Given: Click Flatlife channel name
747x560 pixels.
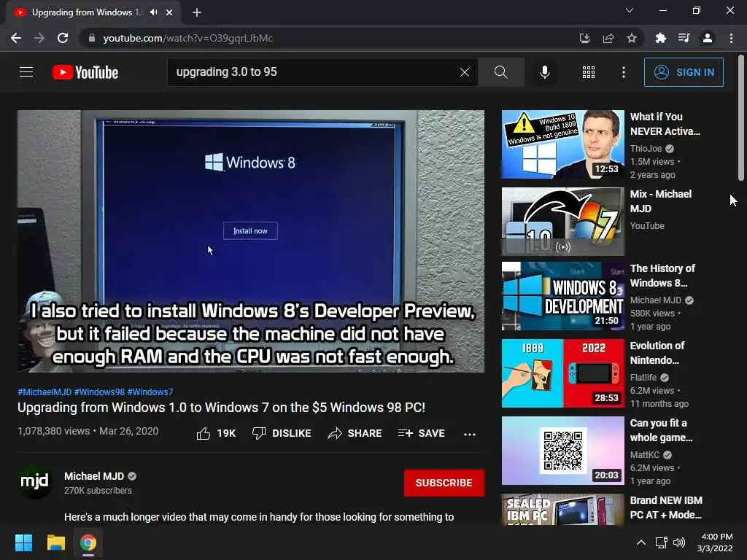Looking at the screenshot, I should point(643,378).
